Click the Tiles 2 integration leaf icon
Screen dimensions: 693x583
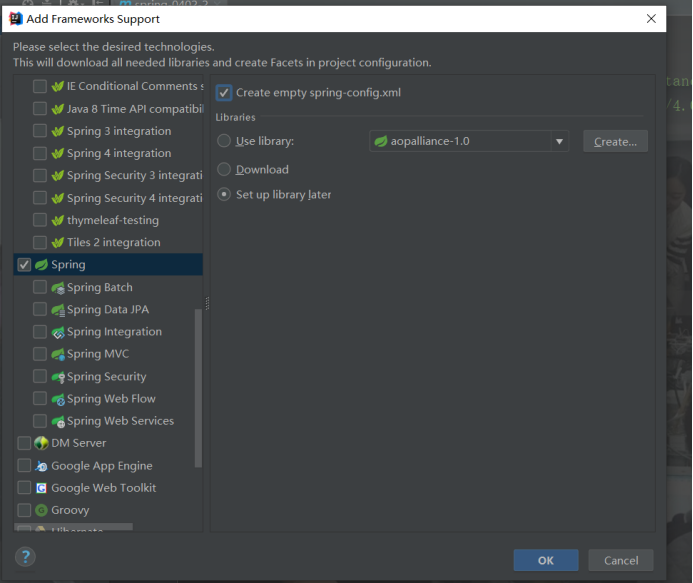click(x=57, y=242)
